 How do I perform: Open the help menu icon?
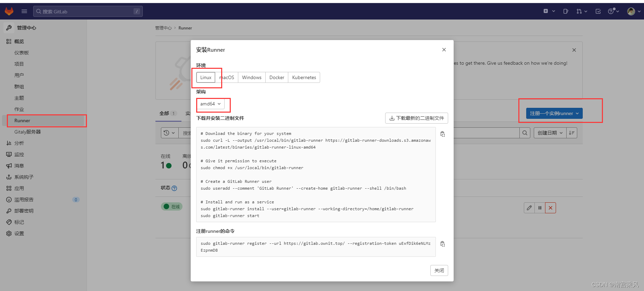[x=613, y=11]
